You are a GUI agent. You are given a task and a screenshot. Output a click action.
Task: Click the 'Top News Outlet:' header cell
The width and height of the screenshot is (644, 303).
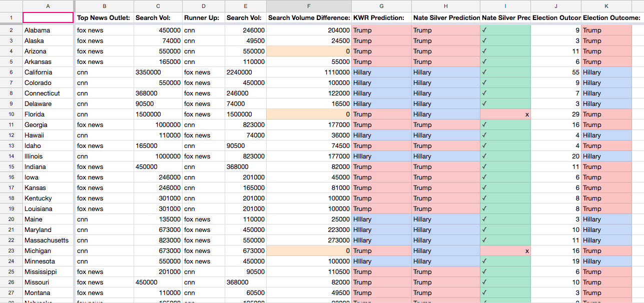[x=104, y=18]
